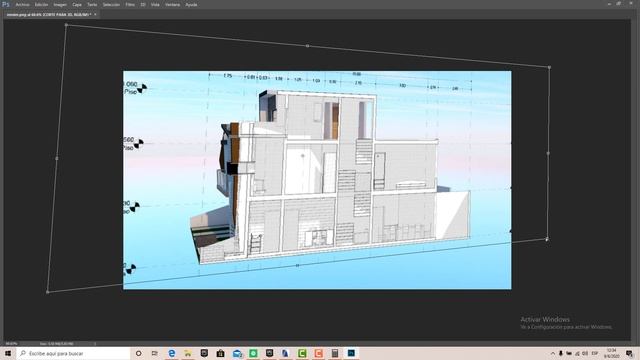The width and height of the screenshot is (640, 360).
Task: Minimize the Photoshop window
Action: [609, 4]
